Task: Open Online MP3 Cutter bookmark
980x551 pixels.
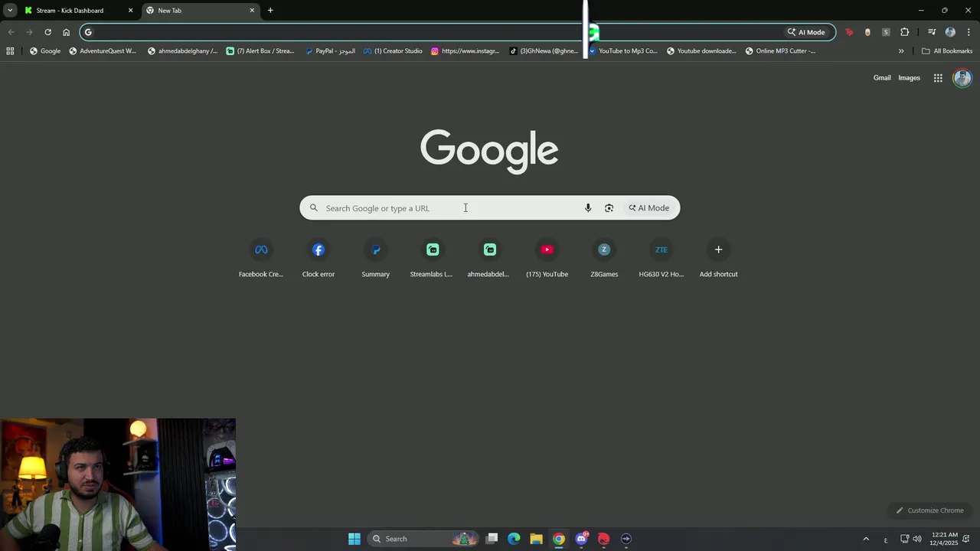Action: pyautogui.click(x=780, y=51)
